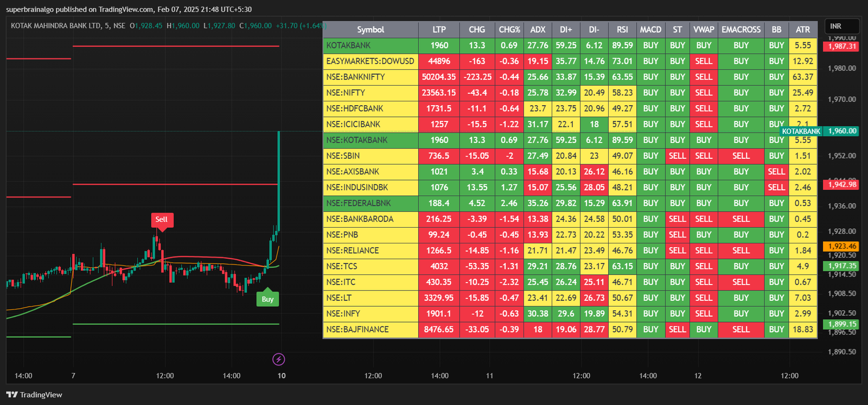Click the red 1,942.98 price label

coord(842,185)
